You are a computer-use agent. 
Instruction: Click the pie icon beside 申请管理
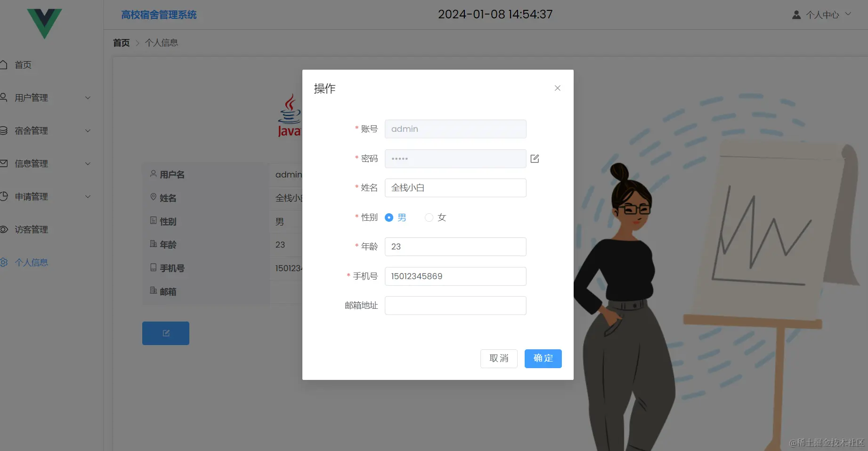tap(4, 196)
